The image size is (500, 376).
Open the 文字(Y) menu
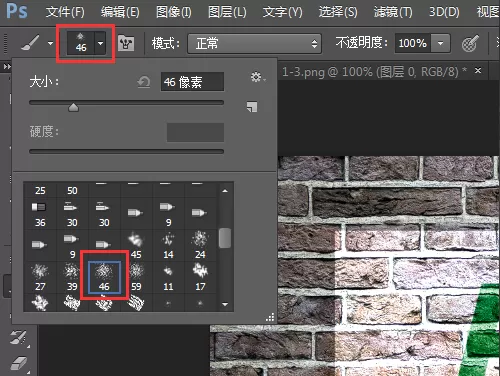[x=282, y=12]
